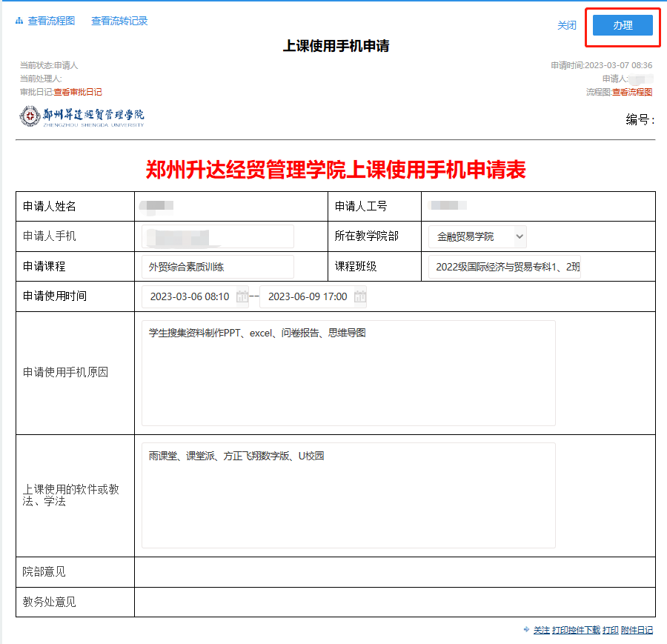The height and width of the screenshot is (644, 667).
Task: Click the 附件日记 link
Action: (637, 630)
